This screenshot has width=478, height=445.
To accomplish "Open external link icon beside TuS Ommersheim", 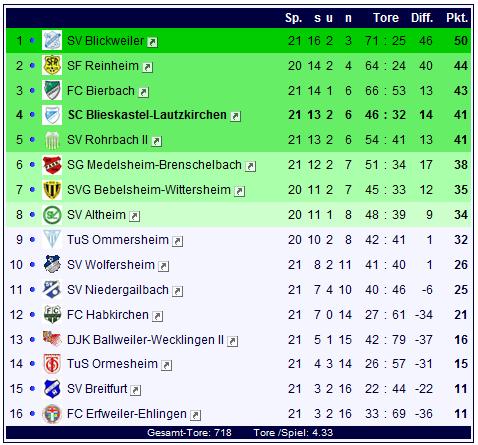I will 178,241.
